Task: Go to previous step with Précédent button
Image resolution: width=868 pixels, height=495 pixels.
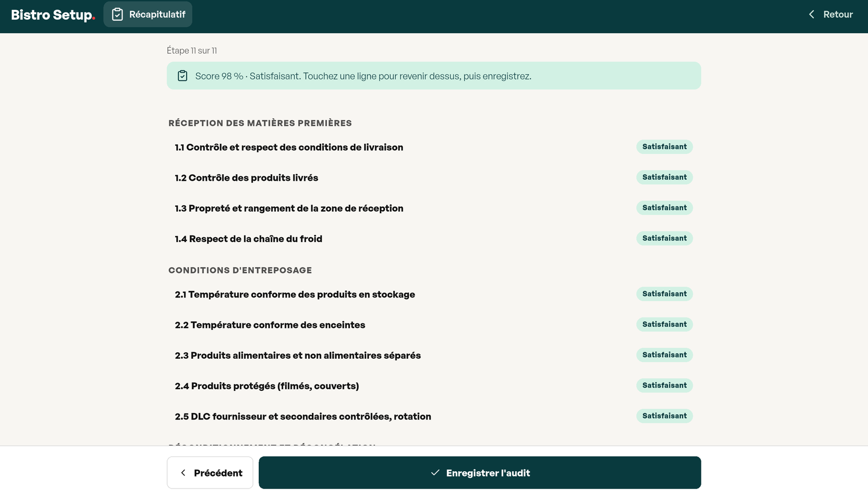Action: point(210,473)
